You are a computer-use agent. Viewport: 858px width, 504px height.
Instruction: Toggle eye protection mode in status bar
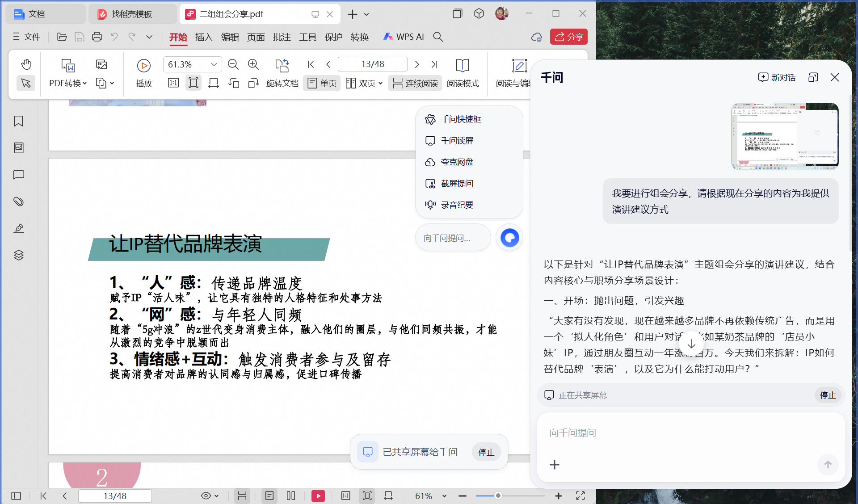[x=206, y=496]
